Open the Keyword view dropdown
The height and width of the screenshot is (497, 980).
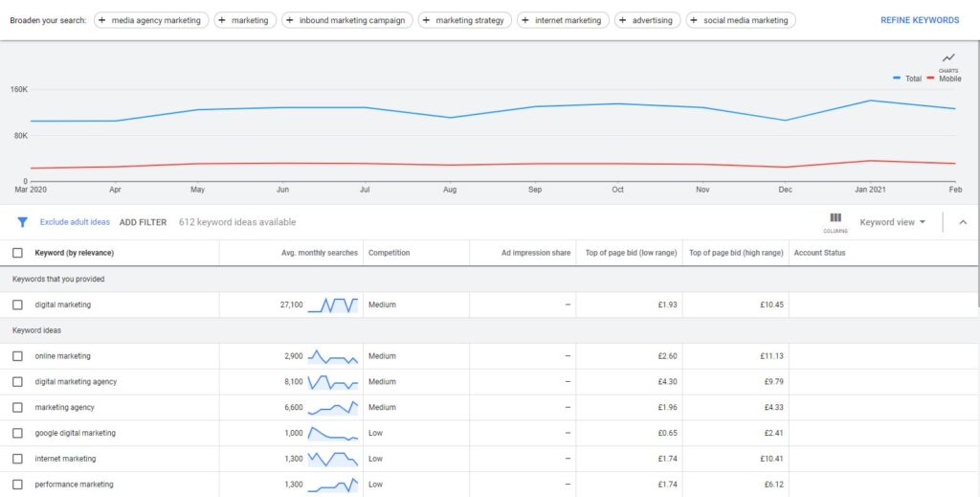coord(893,222)
